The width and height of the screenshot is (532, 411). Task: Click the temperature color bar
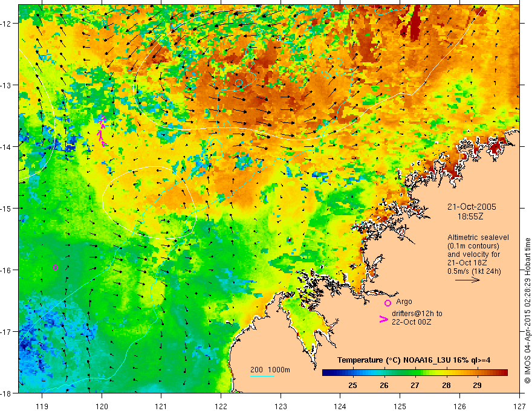point(415,372)
